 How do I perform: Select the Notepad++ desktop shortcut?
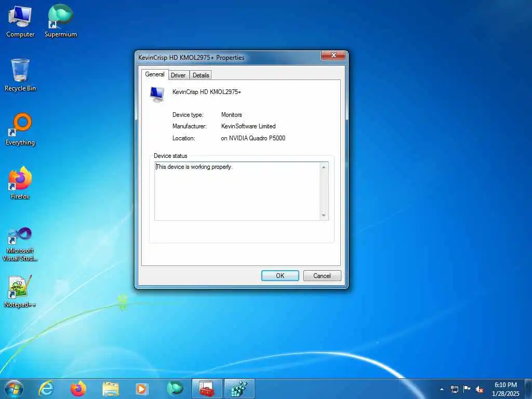20,292
